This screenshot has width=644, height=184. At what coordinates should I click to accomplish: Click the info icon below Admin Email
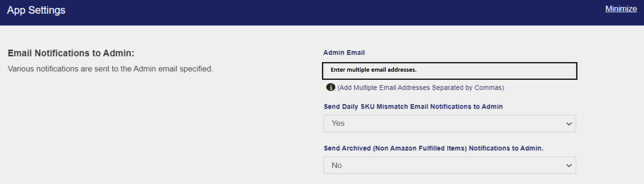(x=330, y=87)
